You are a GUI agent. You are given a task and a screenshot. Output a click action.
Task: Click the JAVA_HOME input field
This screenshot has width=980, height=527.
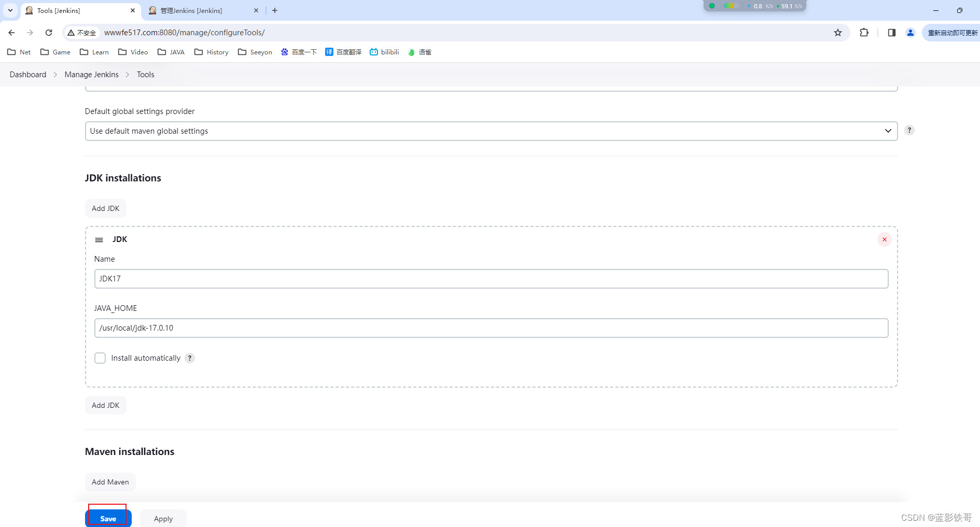(491, 328)
